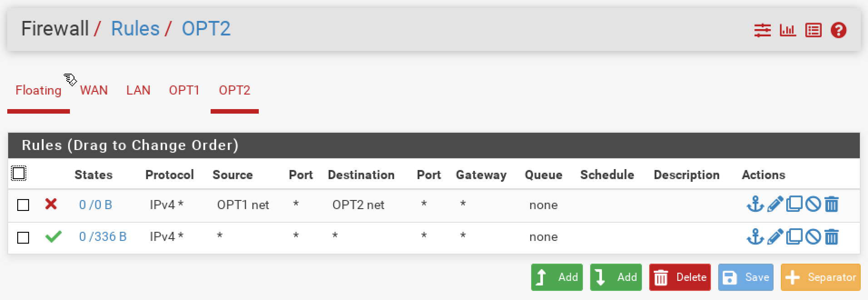Disable the OPT1 net block rule

[x=813, y=204]
